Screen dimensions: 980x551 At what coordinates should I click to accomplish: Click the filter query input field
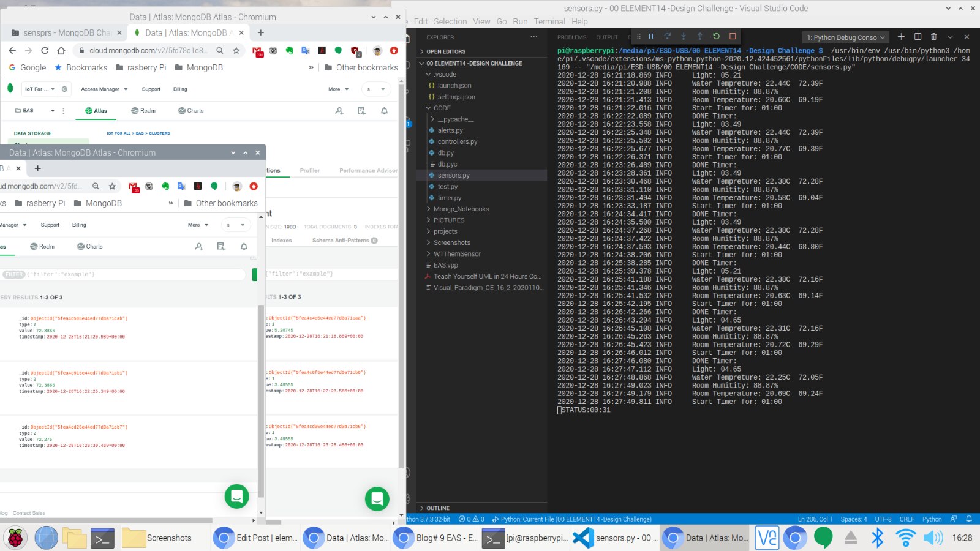click(135, 274)
